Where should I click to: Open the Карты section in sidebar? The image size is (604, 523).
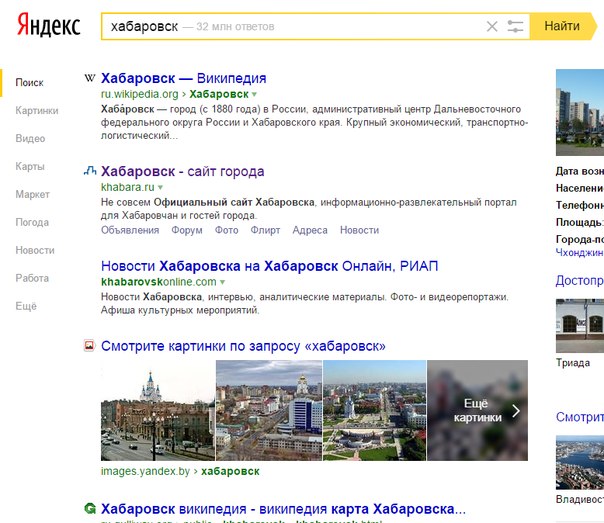click(30, 167)
